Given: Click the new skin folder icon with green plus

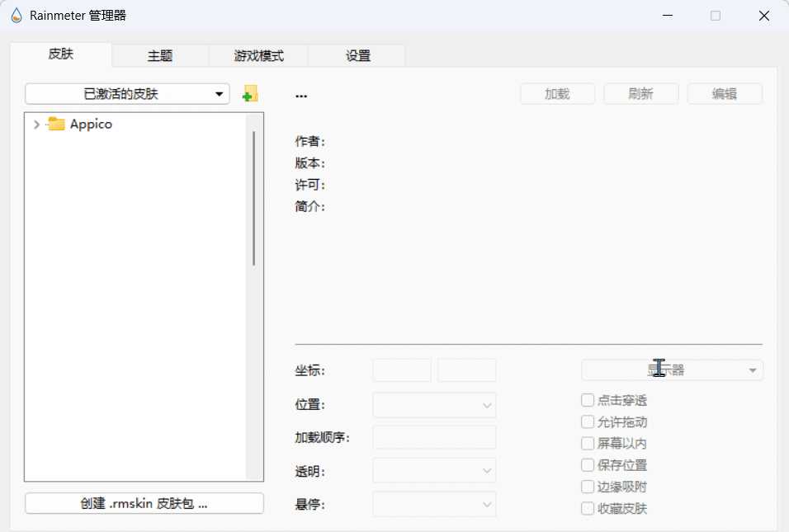Looking at the screenshot, I should pyautogui.click(x=250, y=93).
